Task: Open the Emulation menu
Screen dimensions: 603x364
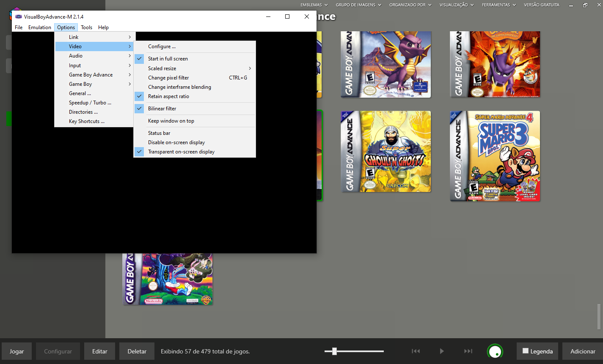Action: click(x=40, y=27)
